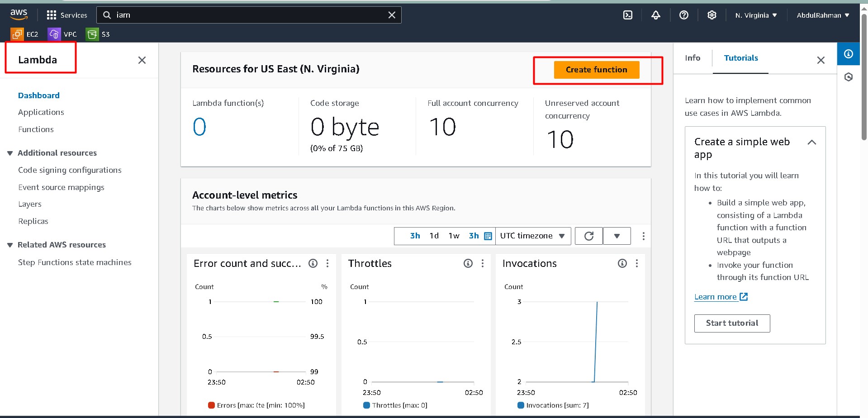Open CloudShell terminal icon
Viewport: 868px width, 418px height.
[628, 15]
